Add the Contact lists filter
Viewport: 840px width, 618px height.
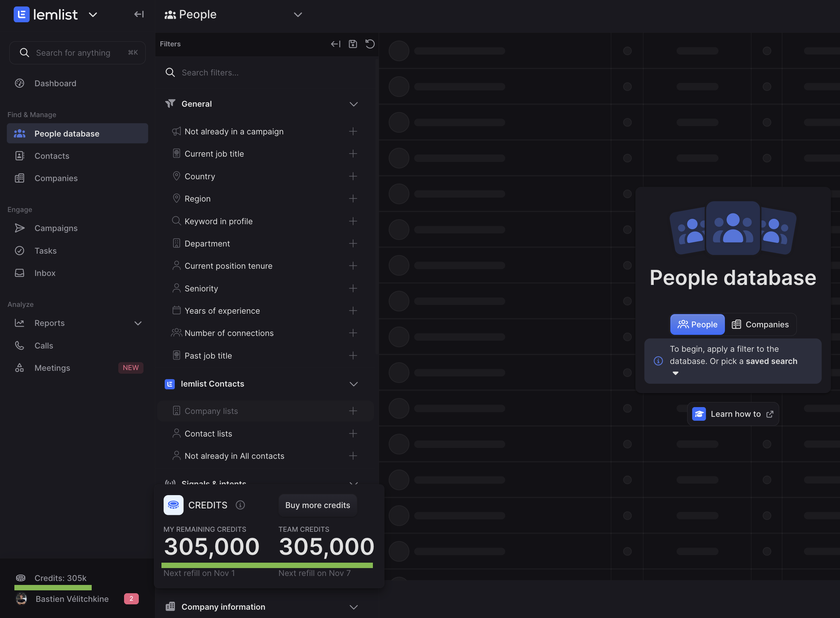[x=353, y=434]
